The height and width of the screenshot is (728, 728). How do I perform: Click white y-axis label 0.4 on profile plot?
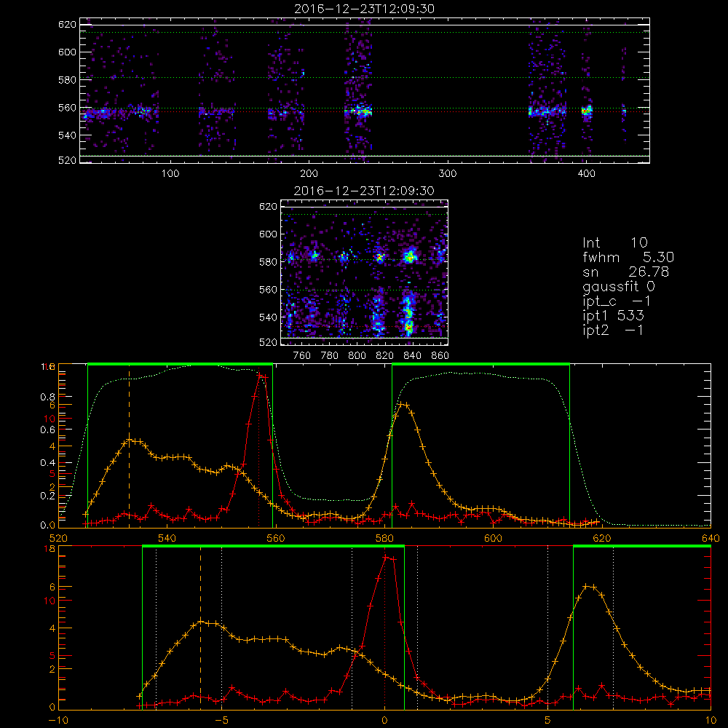pyautogui.click(x=47, y=463)
